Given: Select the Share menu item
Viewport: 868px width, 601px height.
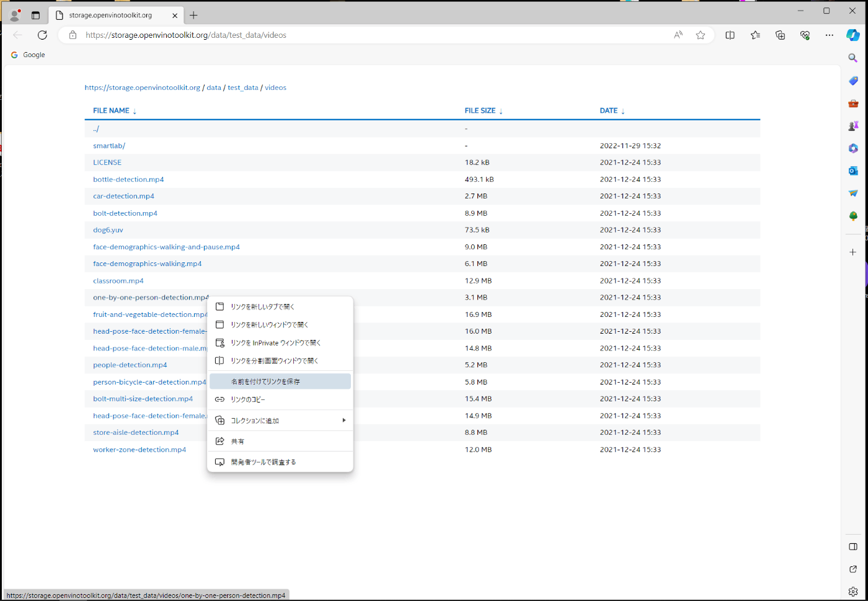Looking at the screenshot, I should click(x=280, y=441).
